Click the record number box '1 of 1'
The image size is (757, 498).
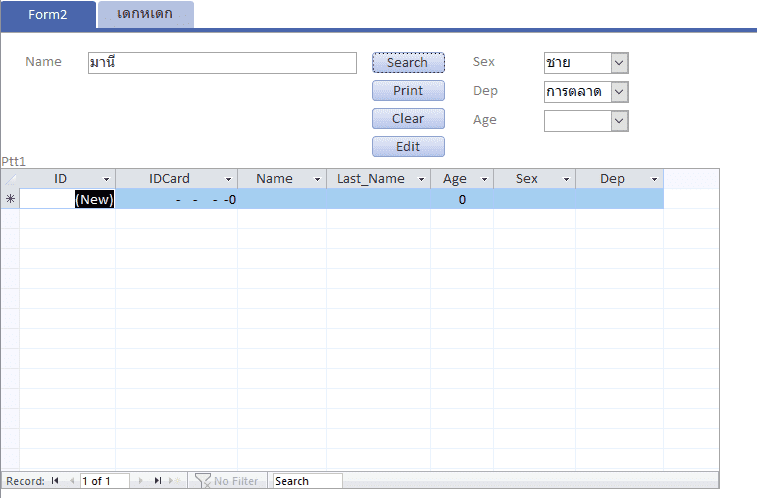pos(104,481)
